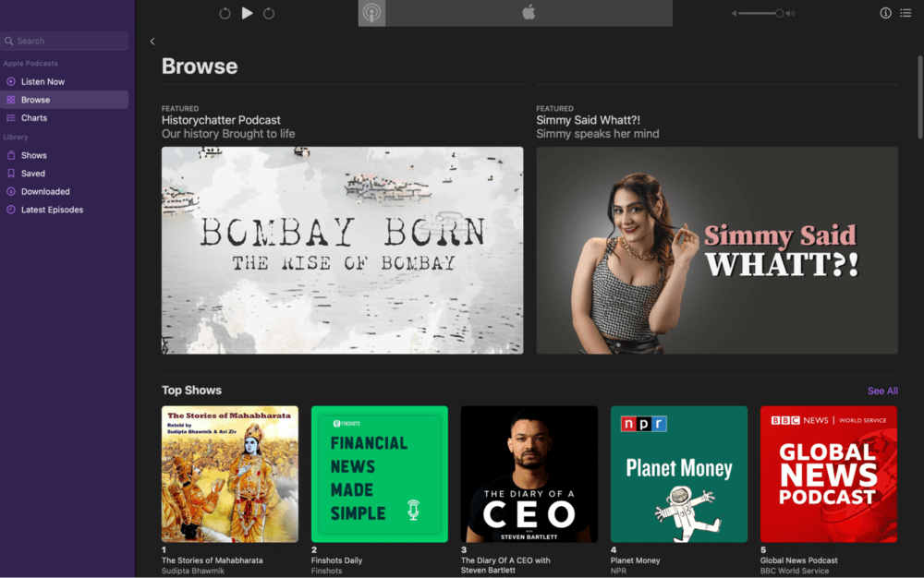Select Browse in the sidebar
The height and width of the screenshot is (578, 924).
[x=65, y=100]
